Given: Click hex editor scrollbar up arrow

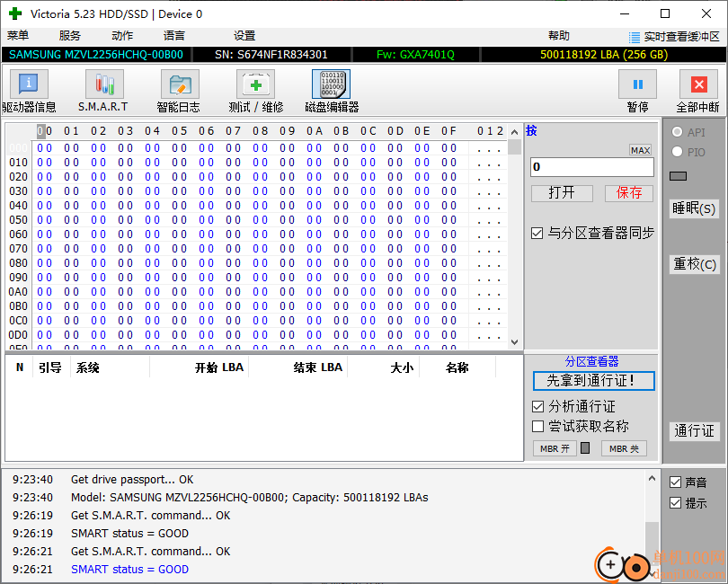Looking at the screenshot, I should (514, 132).
